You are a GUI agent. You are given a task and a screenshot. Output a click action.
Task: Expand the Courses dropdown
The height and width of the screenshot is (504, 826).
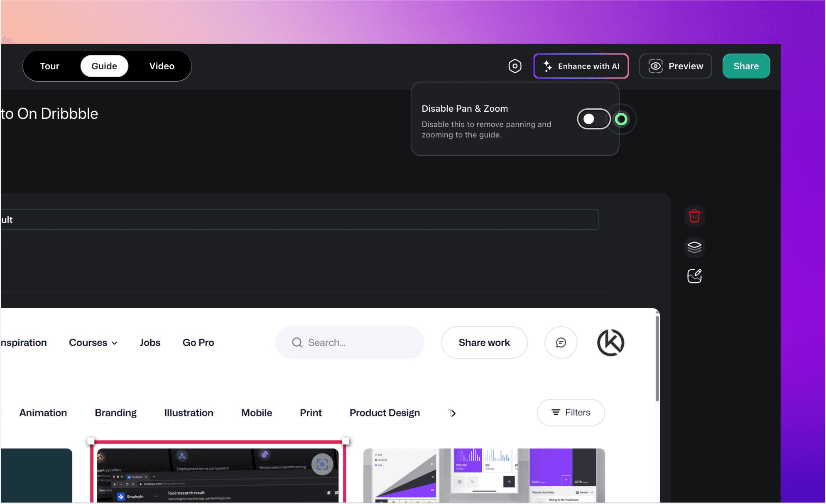93,343
